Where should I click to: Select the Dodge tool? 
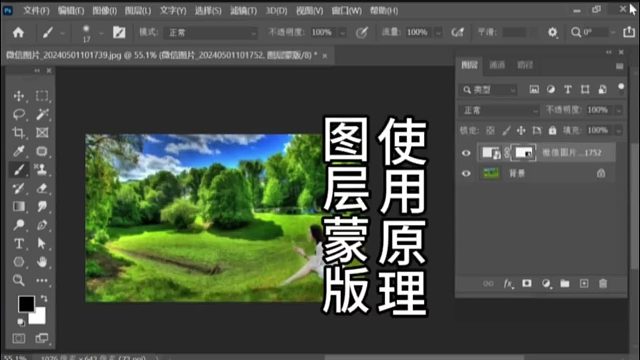coord(18,225)
